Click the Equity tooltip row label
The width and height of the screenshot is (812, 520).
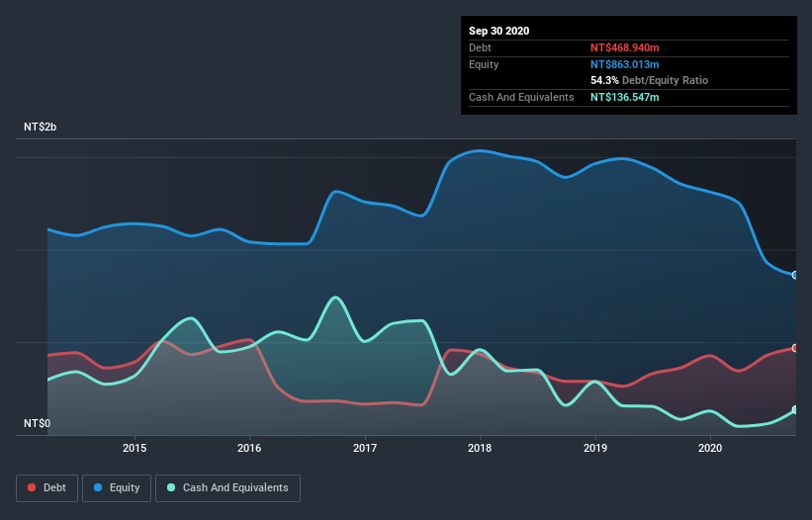(x=484, y=64)
